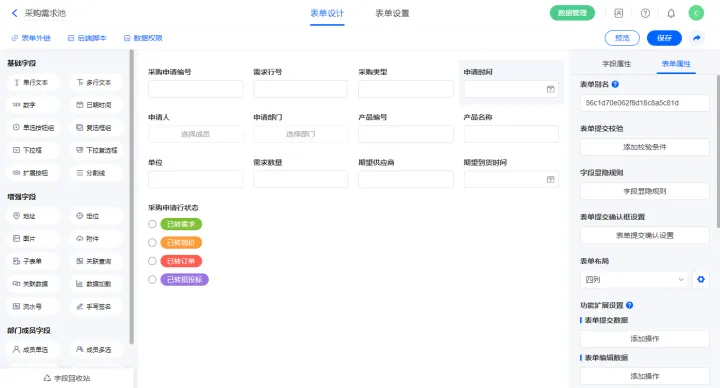
Task: Select the 已转需求 radio option
Action: point(152,224)
